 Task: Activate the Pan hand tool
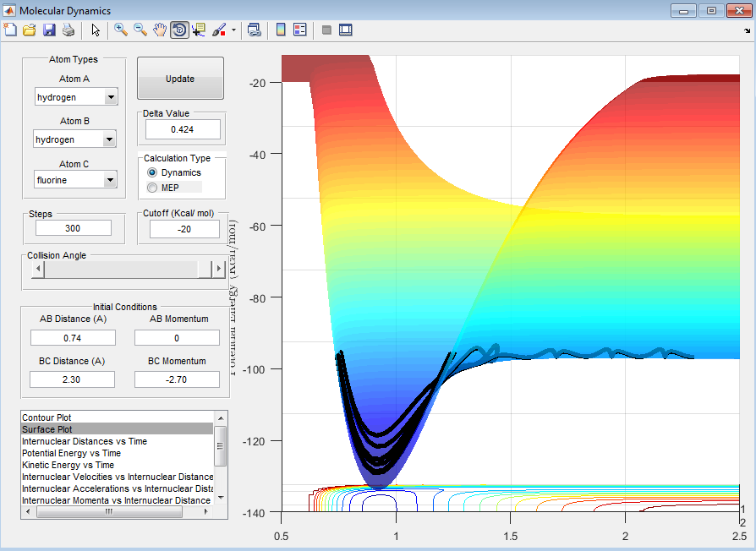(160, 30)
